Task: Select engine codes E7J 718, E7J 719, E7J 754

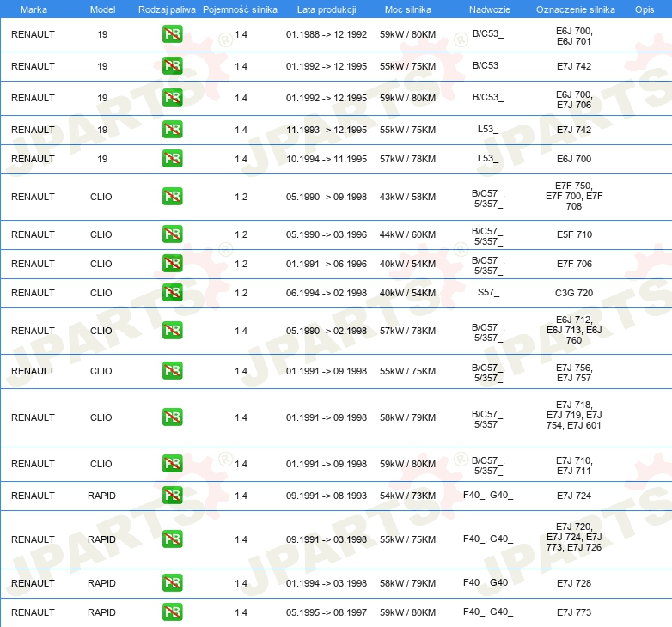Action: click(x=574, y=415)
